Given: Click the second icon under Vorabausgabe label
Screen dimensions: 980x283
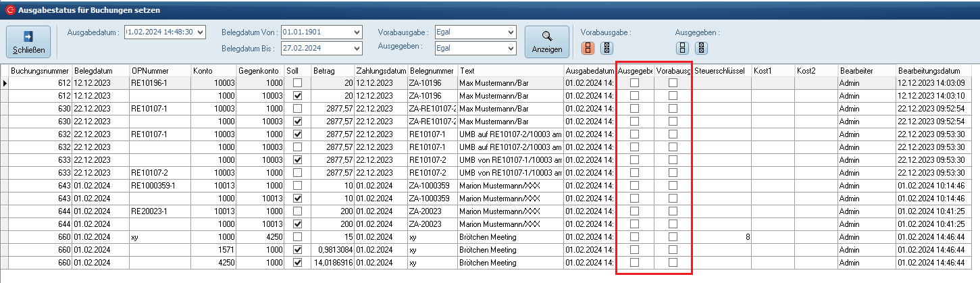Looking at the screenshot, I should (607, 48).
